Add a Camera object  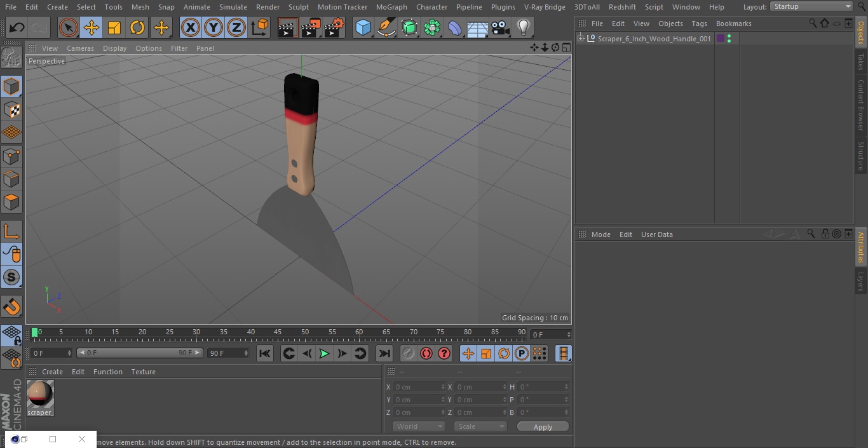pos(501,27)
